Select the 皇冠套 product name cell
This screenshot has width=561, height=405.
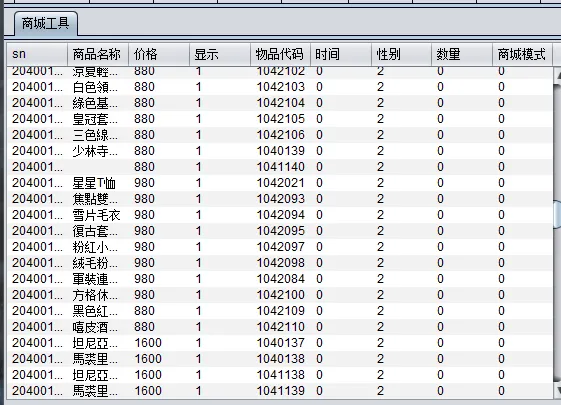[98, 119]
